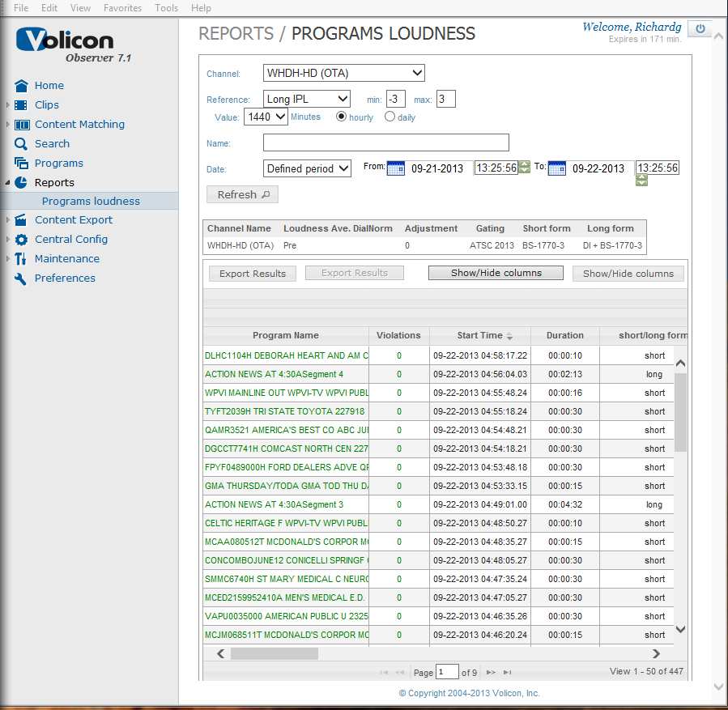Click the Preferences wrench icon
The width and height of the screenshot is (728, 710).
20,278
